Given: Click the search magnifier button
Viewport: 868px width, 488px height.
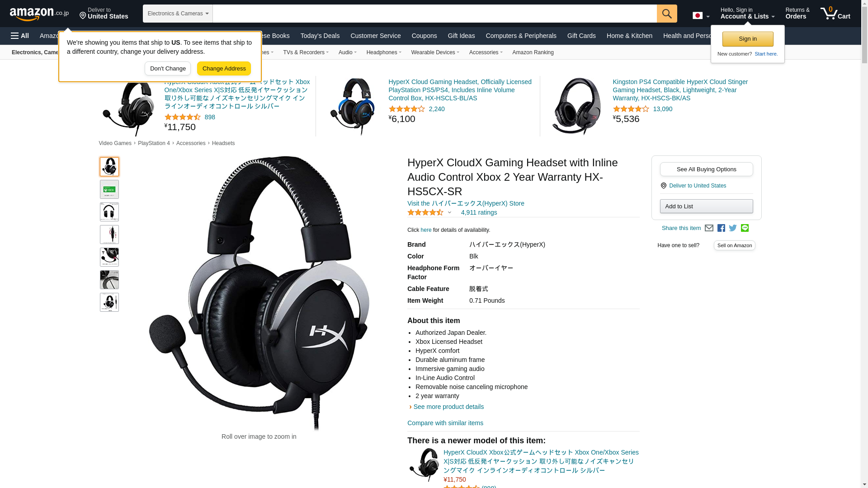Looking at the screenshot, I should (x=667, y=14).
